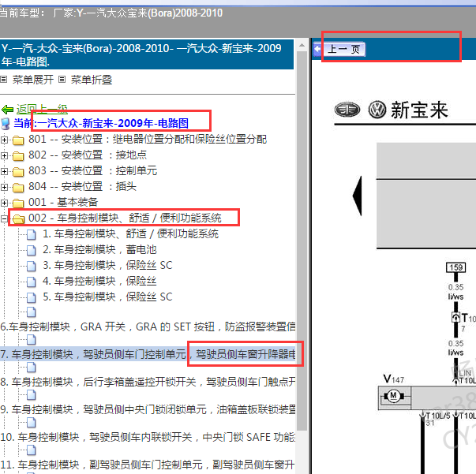
Task: Click the V147 motor symbol
Action: tap(394, 396)
